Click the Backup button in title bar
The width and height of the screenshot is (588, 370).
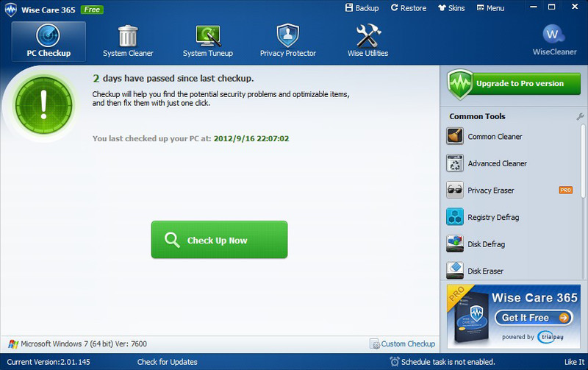click(x=362, y=8)
